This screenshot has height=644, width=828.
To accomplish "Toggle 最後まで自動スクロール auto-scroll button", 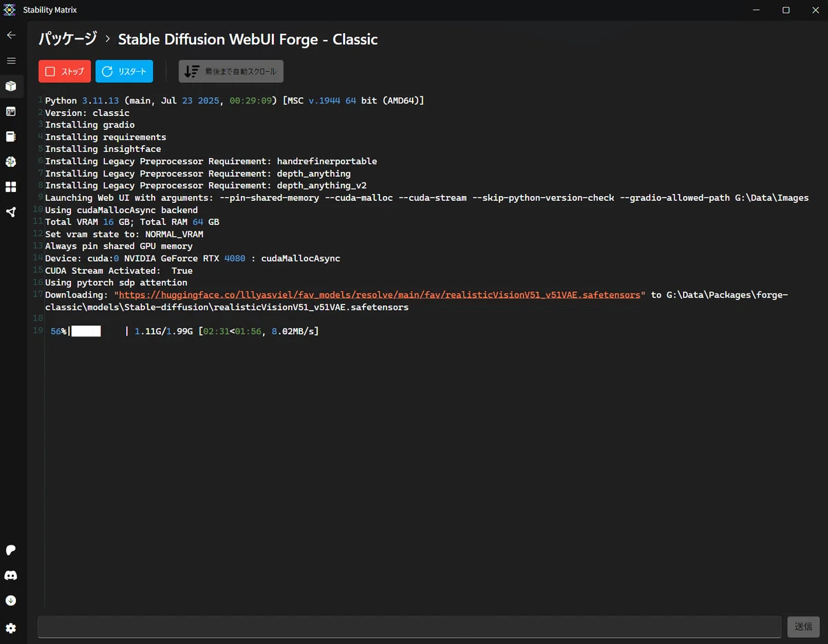I will 231,72.
